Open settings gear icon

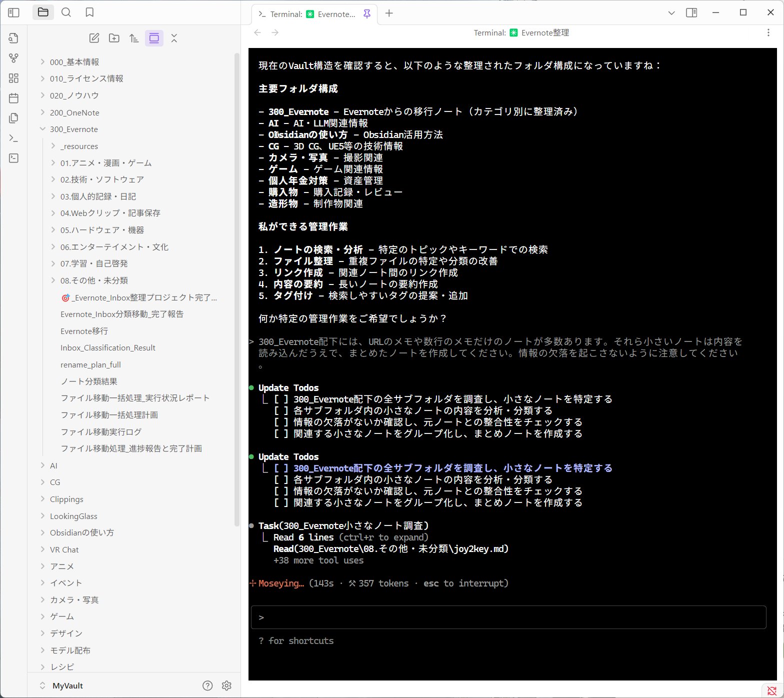[226, 685]
